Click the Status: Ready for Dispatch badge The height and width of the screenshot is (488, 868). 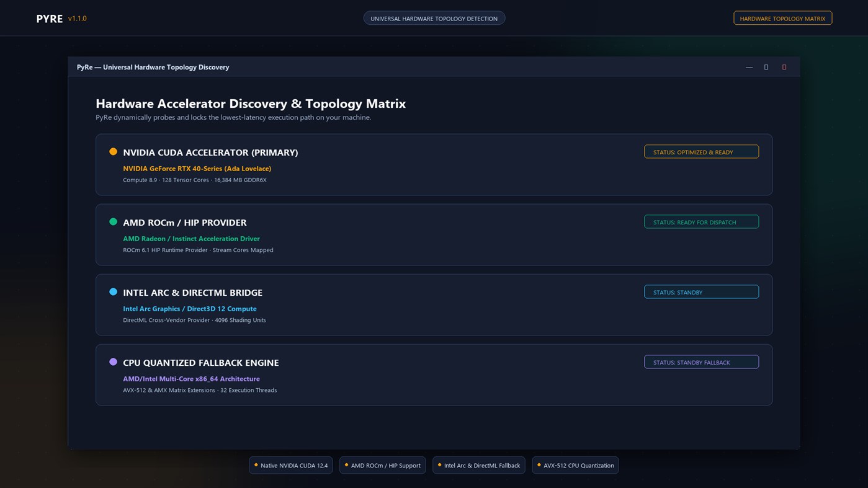[701, 222]
